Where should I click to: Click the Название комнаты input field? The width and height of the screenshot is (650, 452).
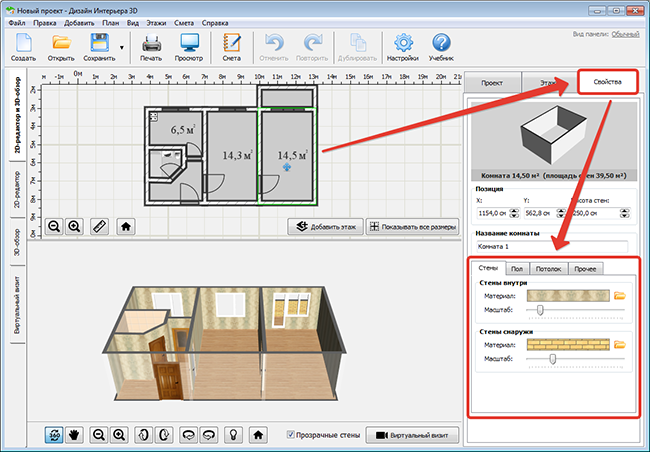pos(552,246)
